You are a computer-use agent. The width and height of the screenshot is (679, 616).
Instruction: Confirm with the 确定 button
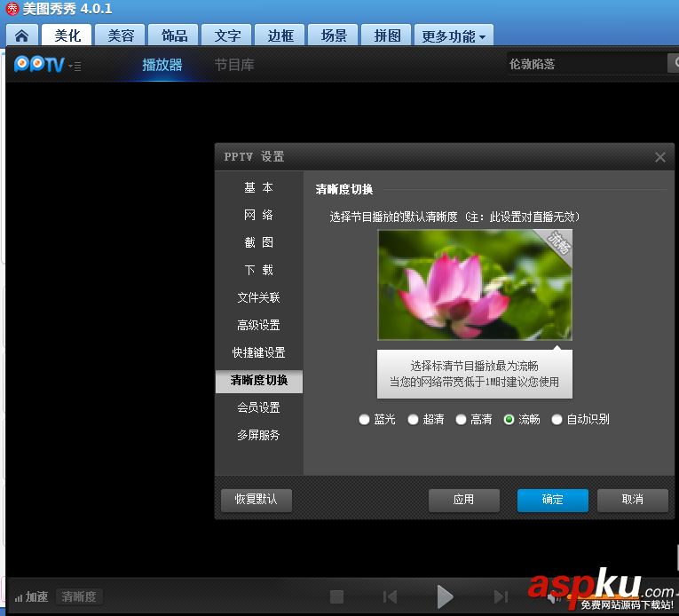[x=553, y=500]
